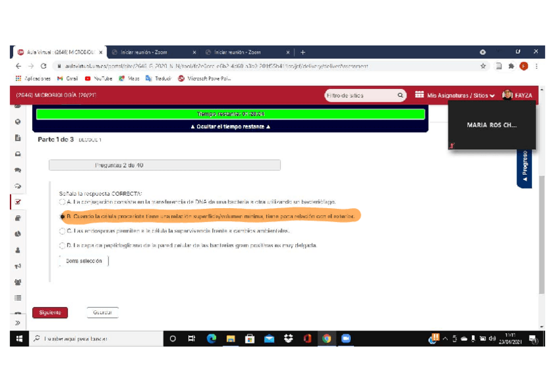The height and width of the screenshot is (392, 555).
Task: Show hidden system tray icons
Action: click(x=445, y=338)
